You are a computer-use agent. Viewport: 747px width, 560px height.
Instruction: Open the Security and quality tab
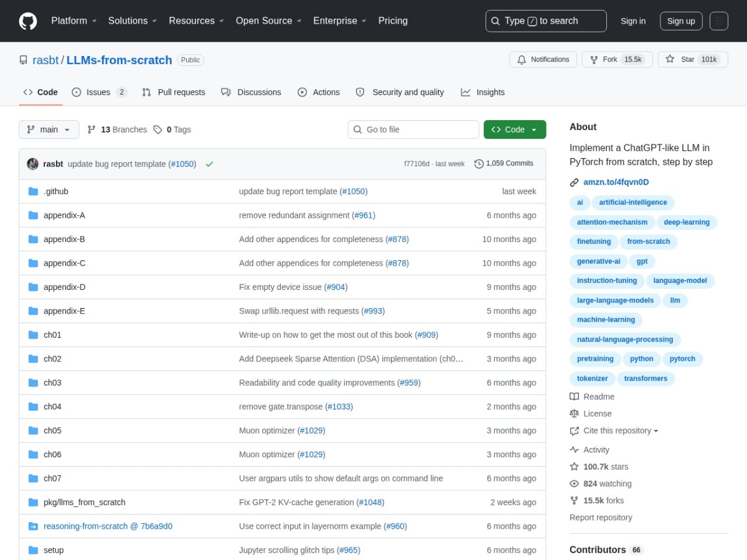point(400,92)
